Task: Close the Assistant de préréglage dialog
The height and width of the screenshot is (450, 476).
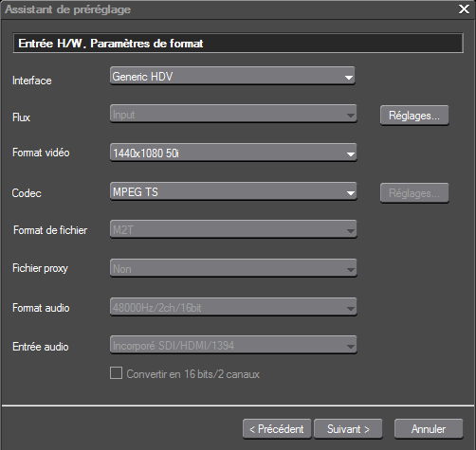Action: pos(464,9)
